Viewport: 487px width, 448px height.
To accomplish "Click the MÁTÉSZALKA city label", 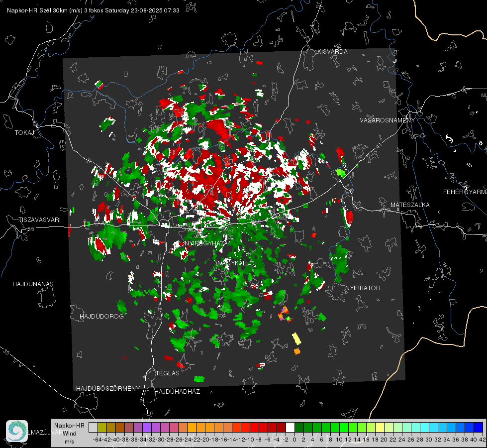I will pyautogui.click(x=410, y=205).
